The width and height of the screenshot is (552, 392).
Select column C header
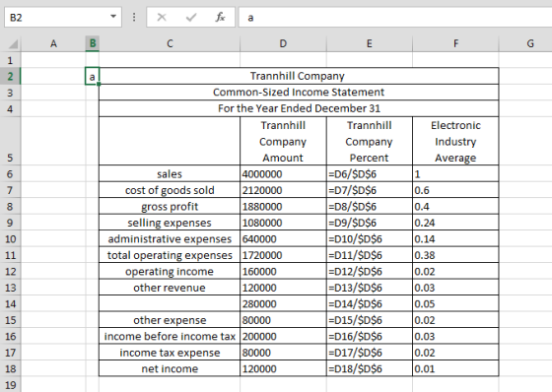pos(170,43)
